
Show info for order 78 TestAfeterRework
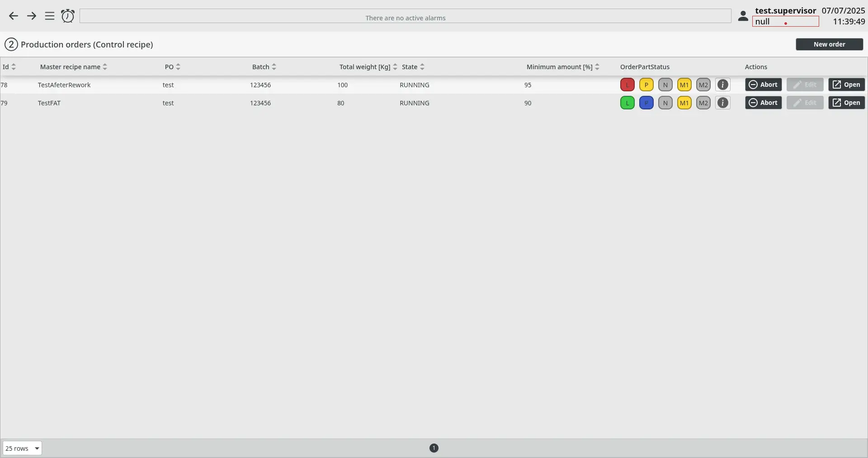click(x=723, y=85)
